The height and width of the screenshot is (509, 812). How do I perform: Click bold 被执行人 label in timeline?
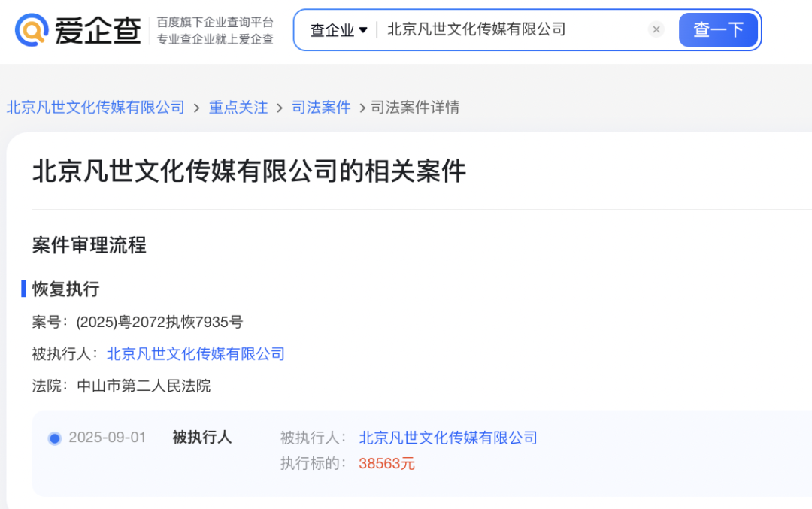[x=202, y=438]
